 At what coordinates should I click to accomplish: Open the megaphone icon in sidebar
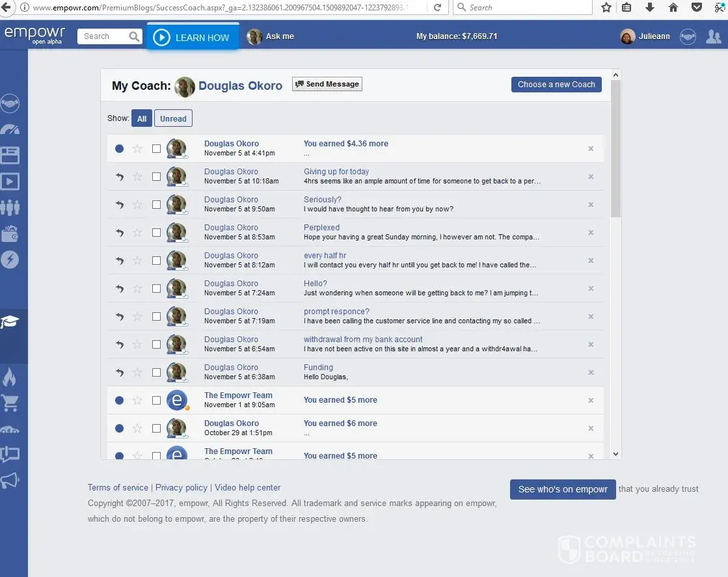10,480
